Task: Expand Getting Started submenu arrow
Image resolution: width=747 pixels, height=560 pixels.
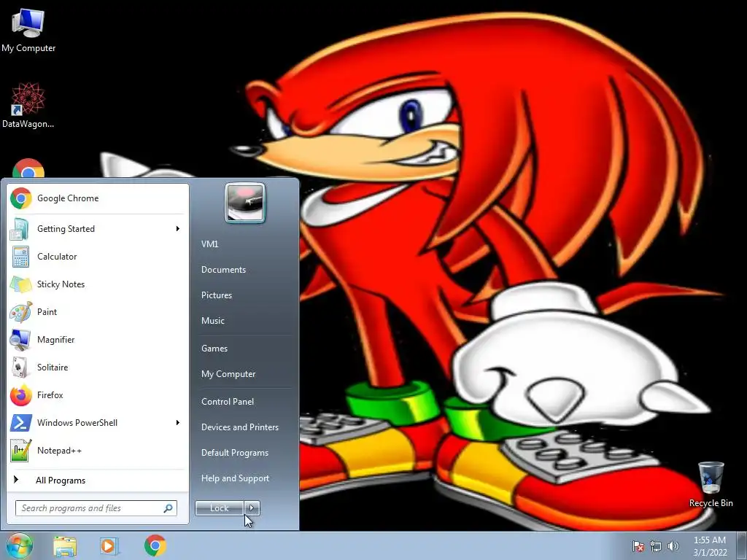Action: click(x=178, y=229)
